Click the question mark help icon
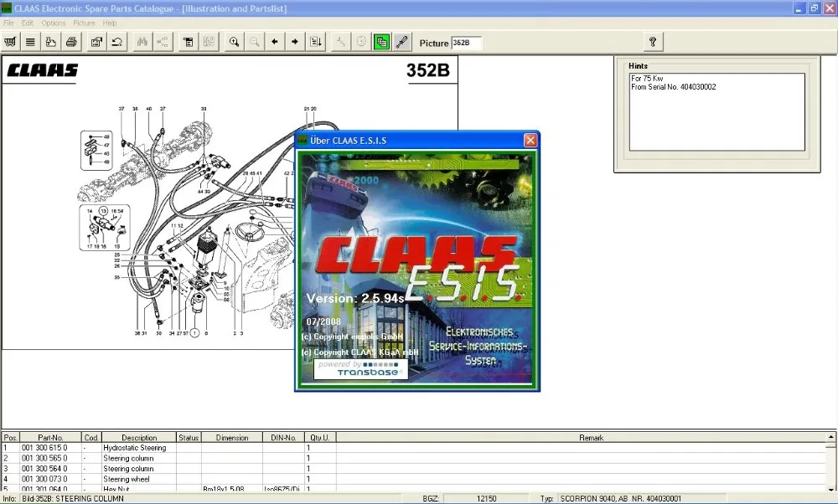 tap(653, 42)
